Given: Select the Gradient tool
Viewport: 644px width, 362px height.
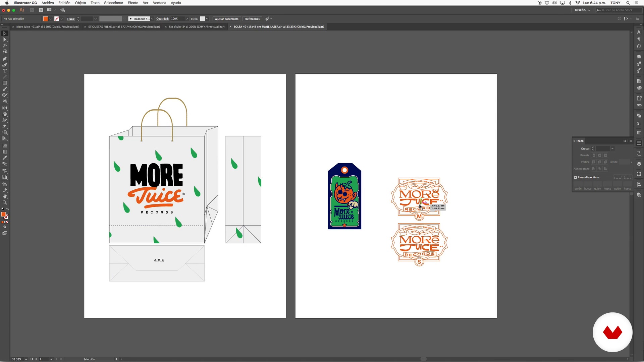Looking at the screenshot, I should 5,152.
